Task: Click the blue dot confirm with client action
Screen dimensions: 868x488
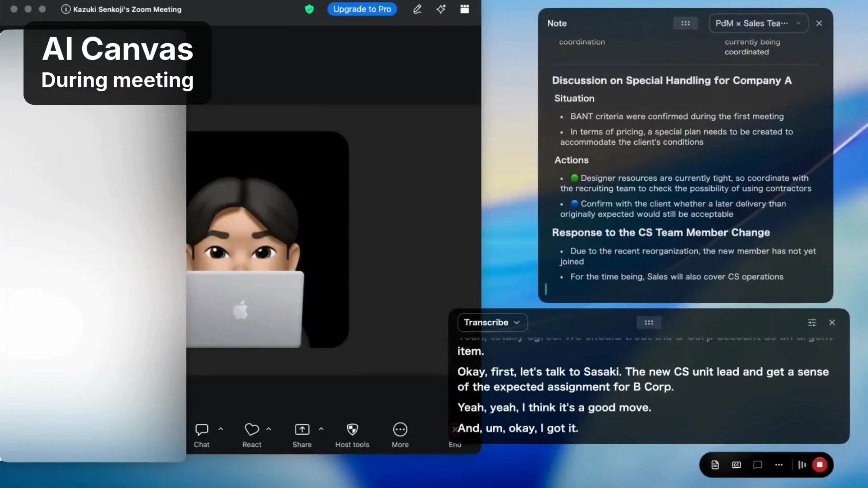Action: pos(673,209)
